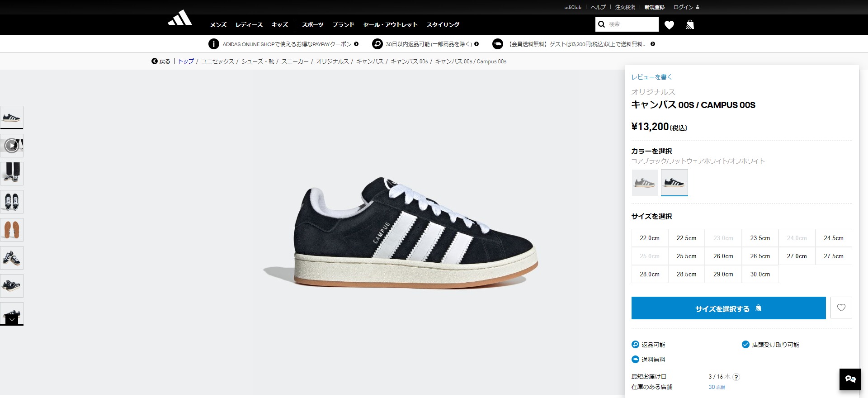Select size 27.0cm
The height and width of the screenshot is (398, 868).
797,256
